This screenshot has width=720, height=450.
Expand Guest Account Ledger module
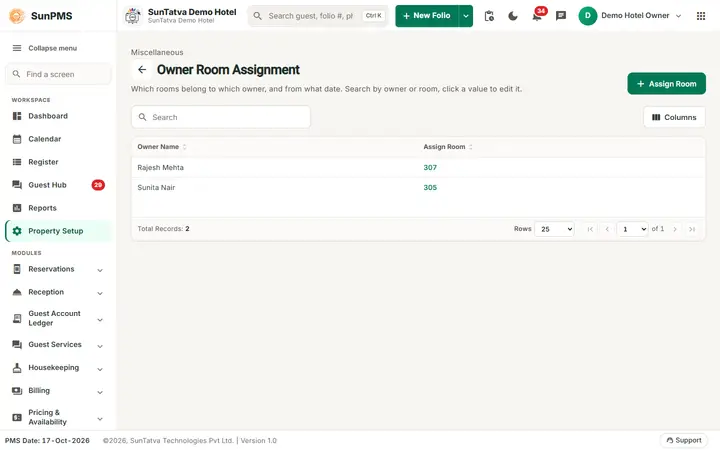[58, 318]
